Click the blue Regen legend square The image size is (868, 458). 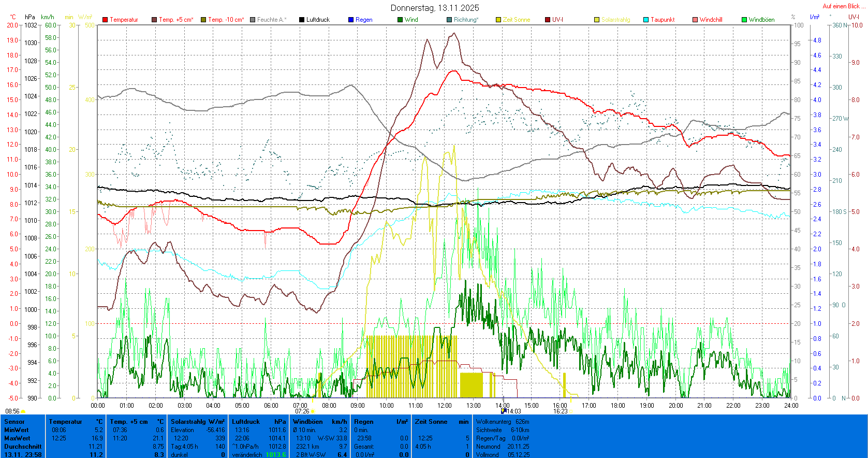(351, 20)
